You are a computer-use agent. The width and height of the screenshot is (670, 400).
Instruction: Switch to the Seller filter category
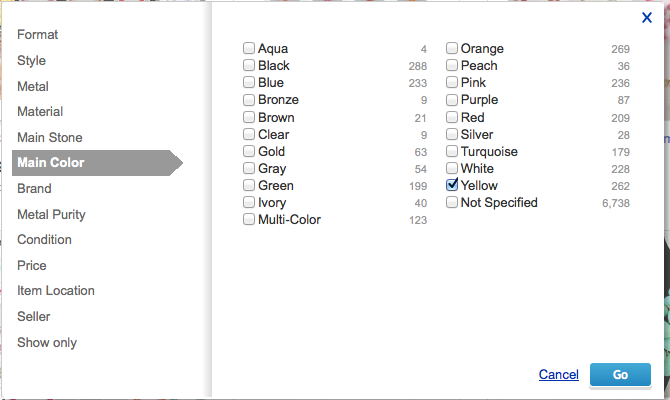[34, 316]
